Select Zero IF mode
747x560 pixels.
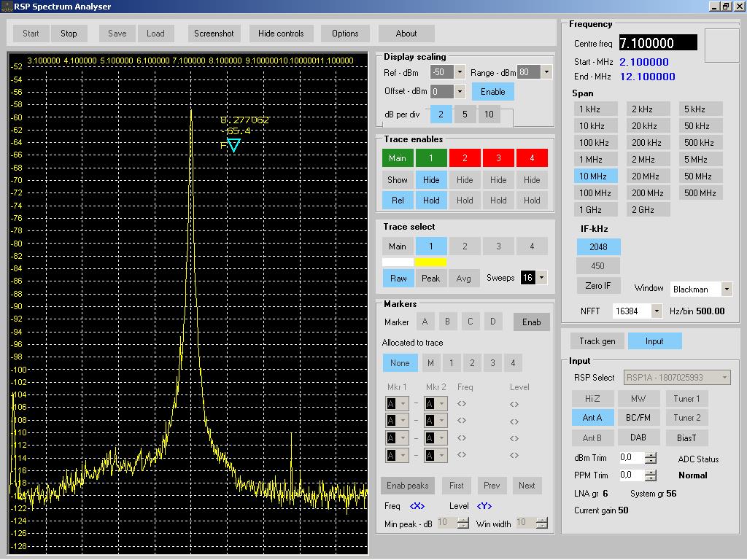point(598,286)
